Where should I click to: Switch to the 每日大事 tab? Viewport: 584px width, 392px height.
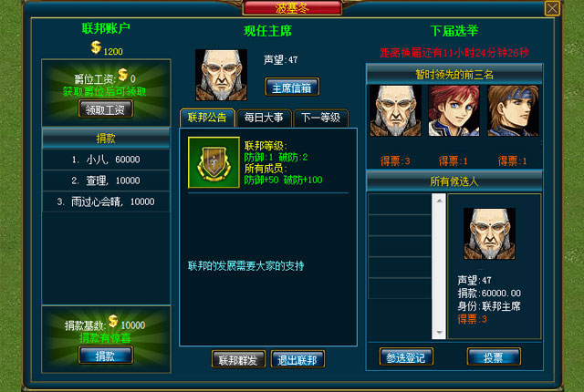click(x=264, y=118)
